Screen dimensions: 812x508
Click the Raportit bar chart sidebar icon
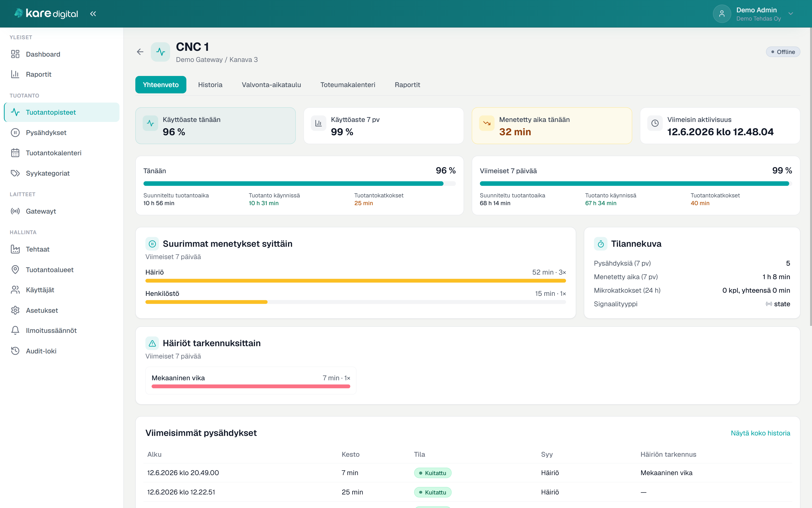pyautogui.click(x=15, y=74)
